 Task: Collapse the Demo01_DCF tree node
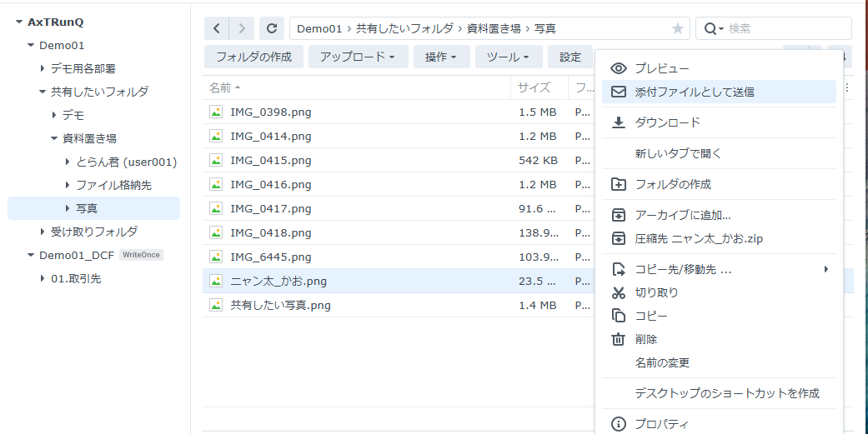(31, 255)
